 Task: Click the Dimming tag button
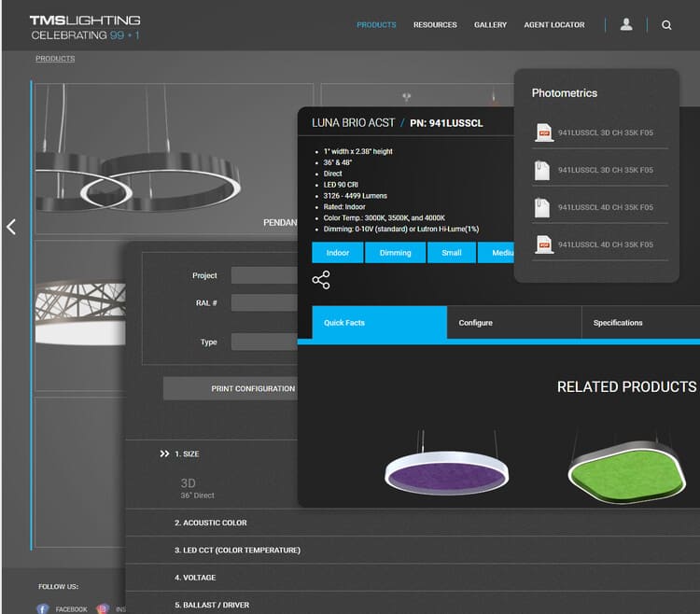pos(395,253)
